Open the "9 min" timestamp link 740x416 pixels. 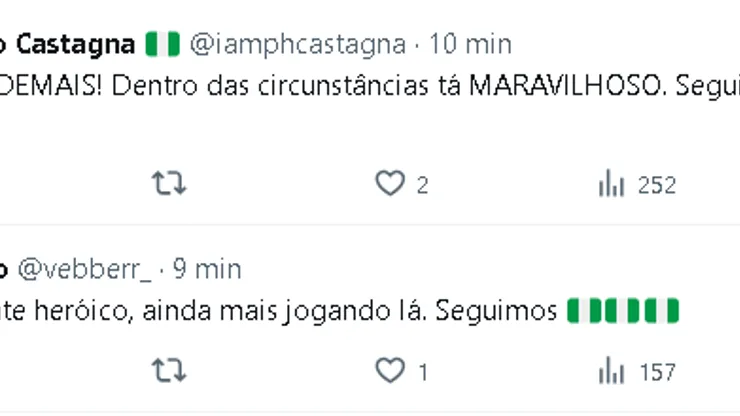click(x=207, y=269)
